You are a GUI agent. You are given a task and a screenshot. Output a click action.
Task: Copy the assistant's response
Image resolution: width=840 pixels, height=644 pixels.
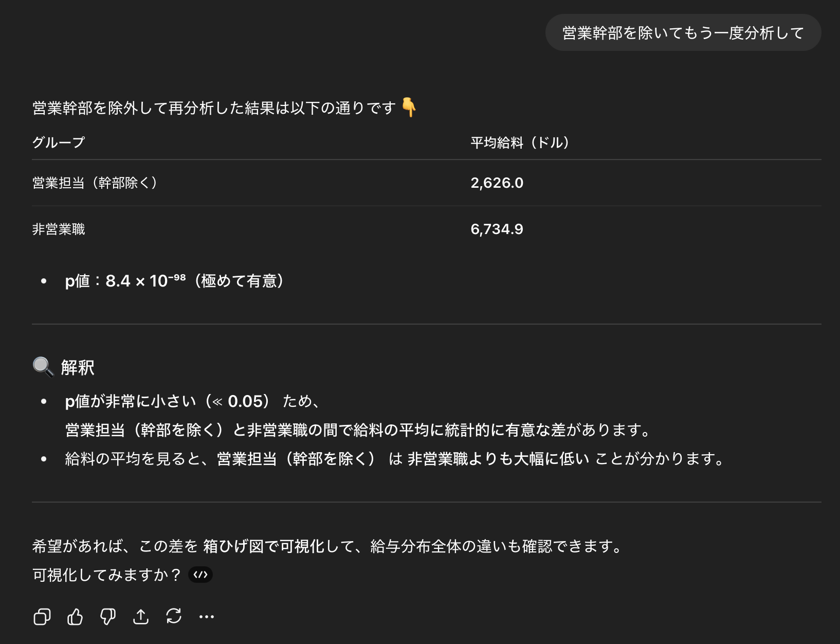coord(42,616)
